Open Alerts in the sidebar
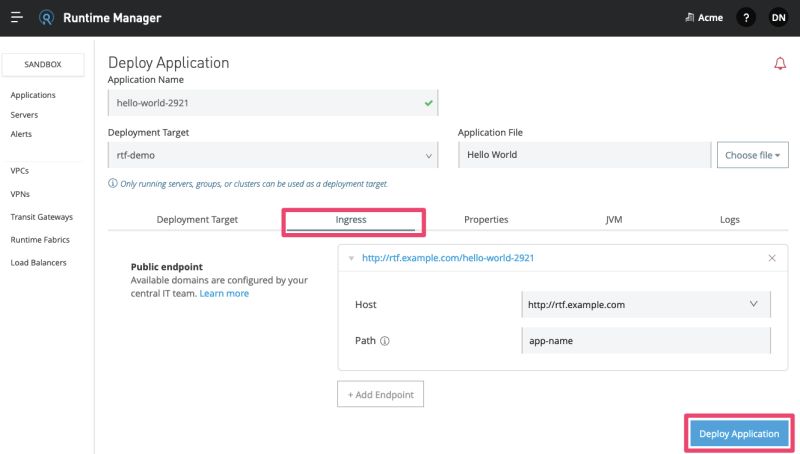The width and height of the screenshot is (800, 454). point(21,134)
